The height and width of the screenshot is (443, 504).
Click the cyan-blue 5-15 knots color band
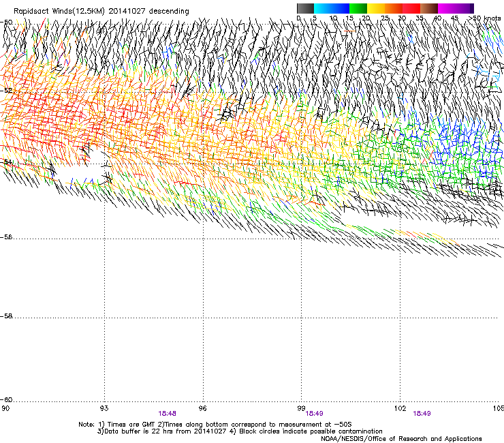pyautogui.click(x=332, y=8)
